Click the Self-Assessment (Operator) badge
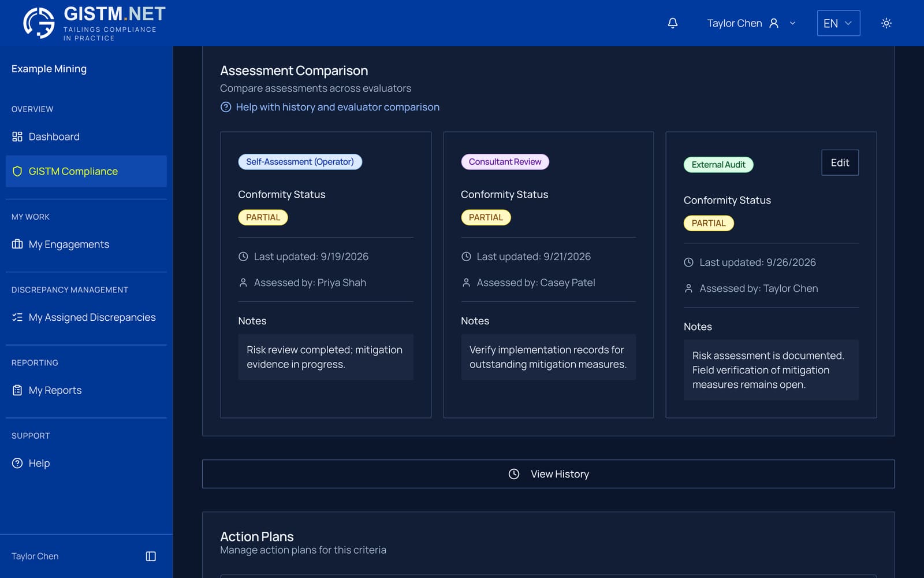924x578 pixels. click(300, 162)
